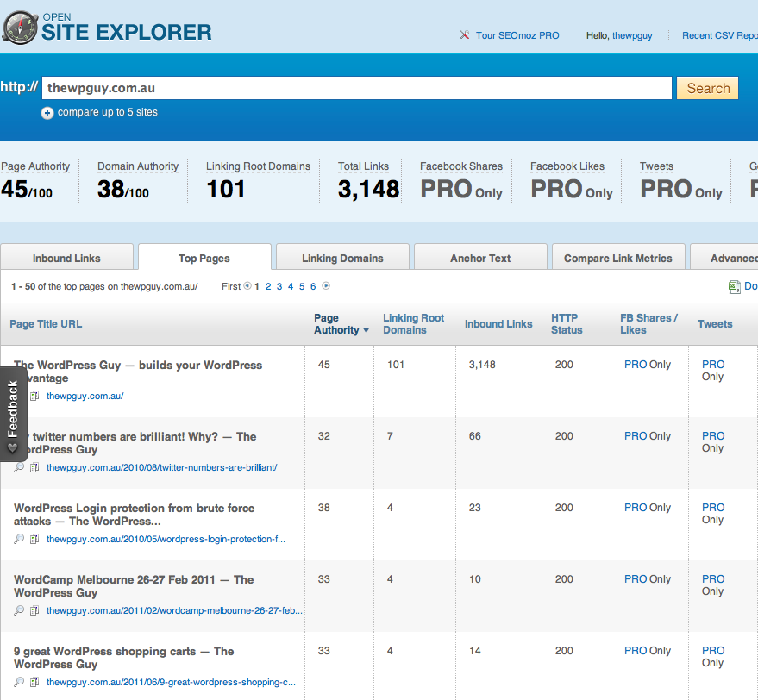This screenshot has width=758, height=700.
Task: Click the thewpguy username link
Action: pyautogui.click(x=632, y=35)
